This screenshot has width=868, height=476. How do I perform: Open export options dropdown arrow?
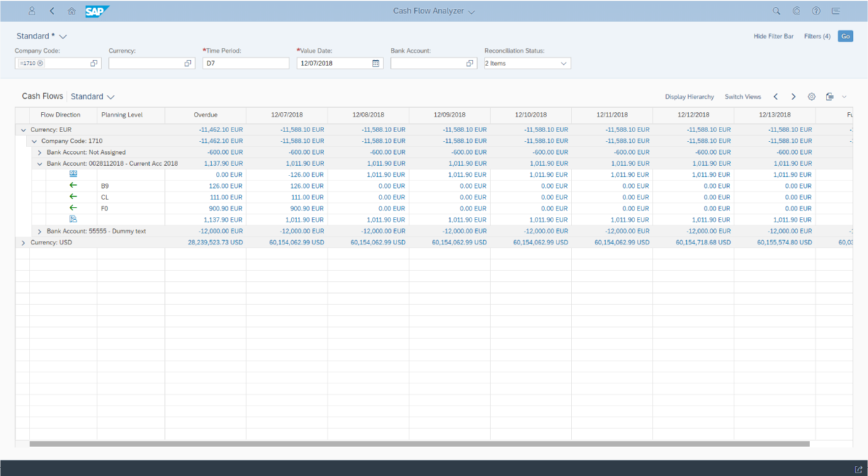[x=844, y=97]
